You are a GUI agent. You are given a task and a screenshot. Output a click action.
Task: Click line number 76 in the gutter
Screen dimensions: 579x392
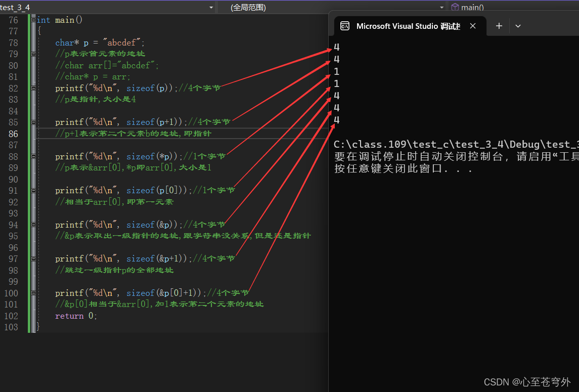(x=13, y=20)
